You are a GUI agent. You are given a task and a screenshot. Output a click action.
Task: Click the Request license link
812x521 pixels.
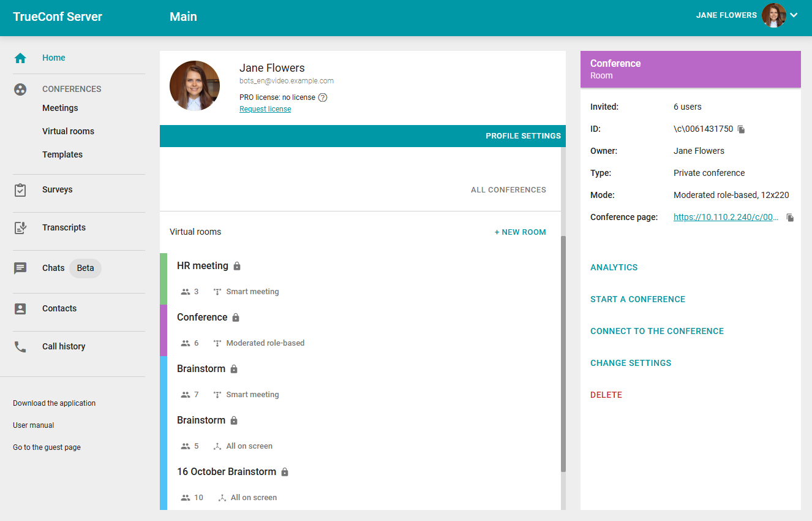coord(265,109)
